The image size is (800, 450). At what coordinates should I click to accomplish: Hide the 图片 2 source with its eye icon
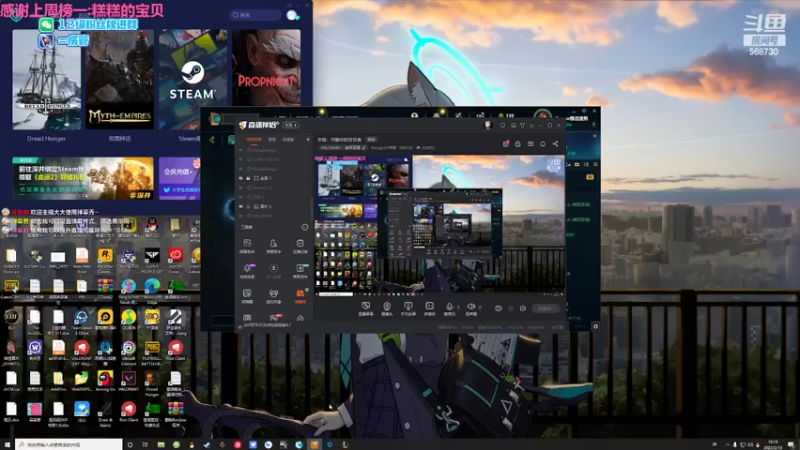coord(241,206)
